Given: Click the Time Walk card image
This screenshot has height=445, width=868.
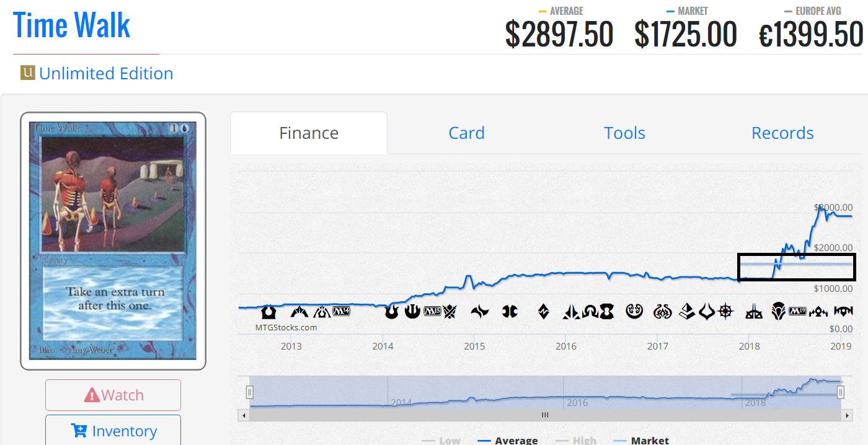Looking at the screenshot, I should pos(113,240).
